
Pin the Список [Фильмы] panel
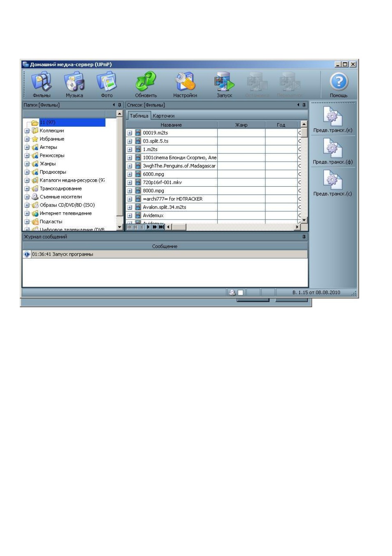(x=304, y=105)
